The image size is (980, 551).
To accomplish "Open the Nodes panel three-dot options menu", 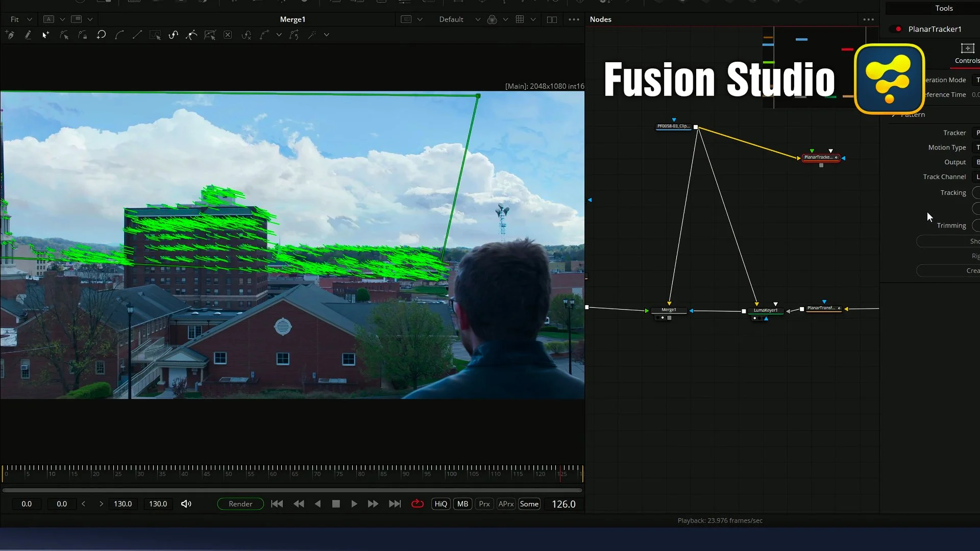I will click(868, 19).
